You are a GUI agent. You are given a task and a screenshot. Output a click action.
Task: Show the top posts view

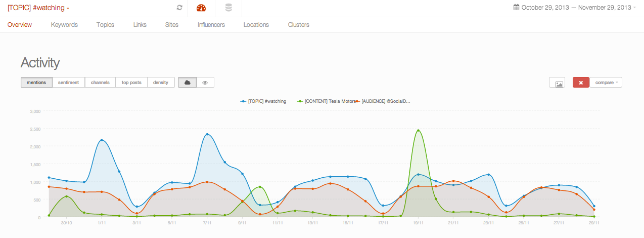point(131,83)
